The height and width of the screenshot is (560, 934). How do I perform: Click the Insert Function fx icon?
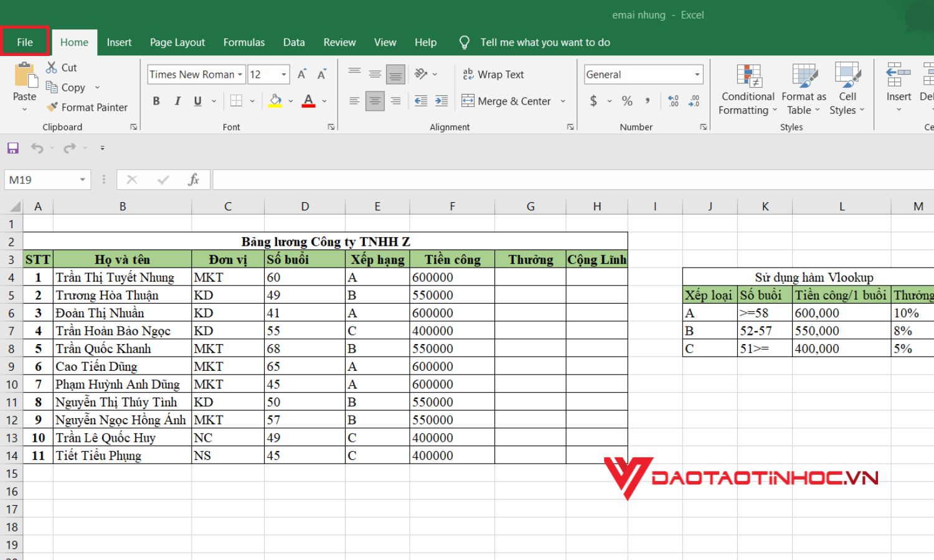pyautogui.click(x=194, y=180)
